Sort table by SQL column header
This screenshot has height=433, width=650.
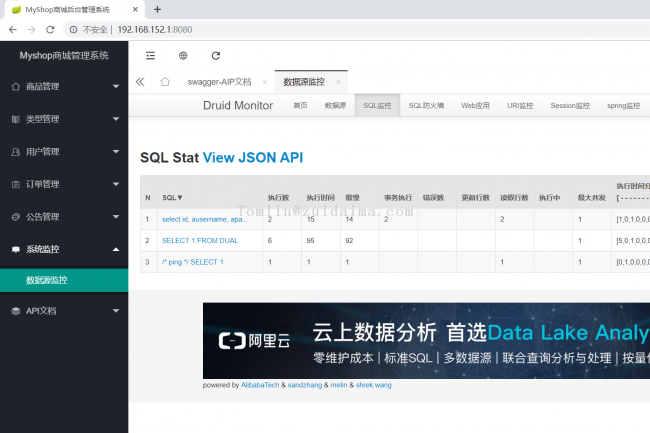click(x=172, y=198)
